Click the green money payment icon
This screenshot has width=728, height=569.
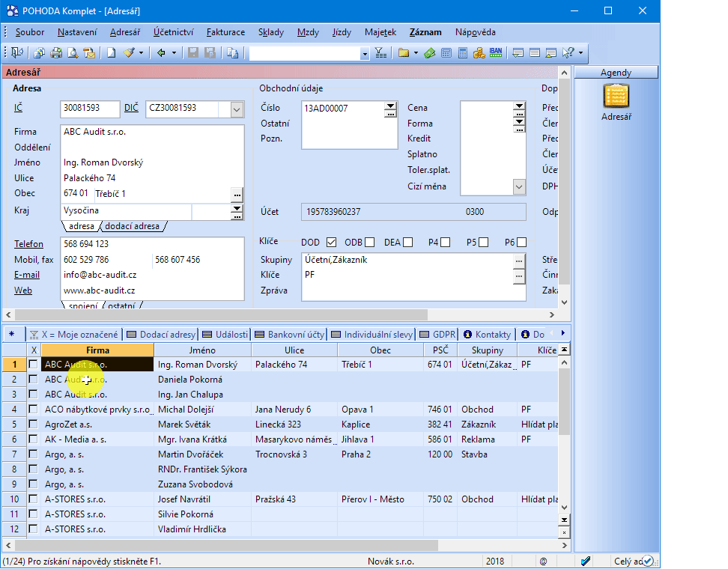429,53
